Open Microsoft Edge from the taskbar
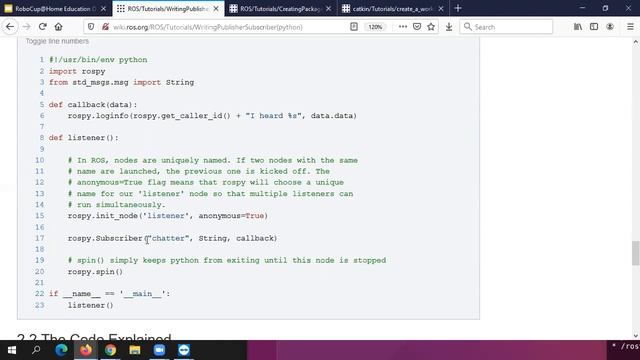 (x=61, y=350)
